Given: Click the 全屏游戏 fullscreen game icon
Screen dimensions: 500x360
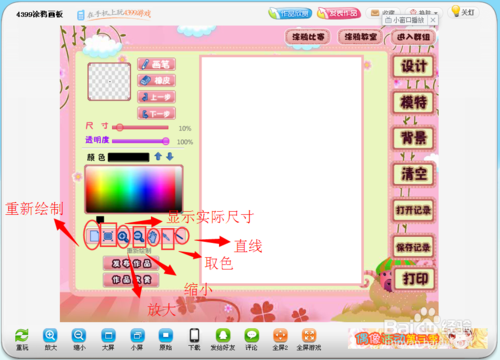Looking at the screenshot, I should (x=309, y=335).
